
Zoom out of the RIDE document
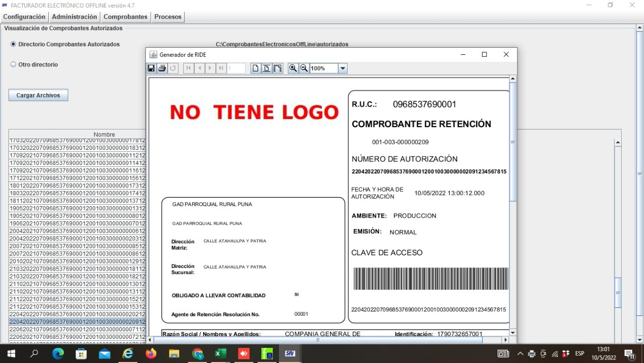[304, 68]
